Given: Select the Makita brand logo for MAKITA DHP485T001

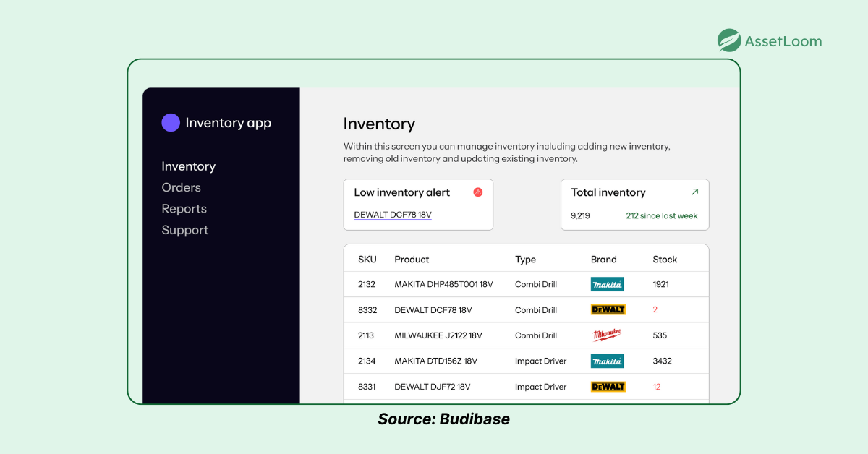Looking at the screenshot, I should [x=607, y=284].
